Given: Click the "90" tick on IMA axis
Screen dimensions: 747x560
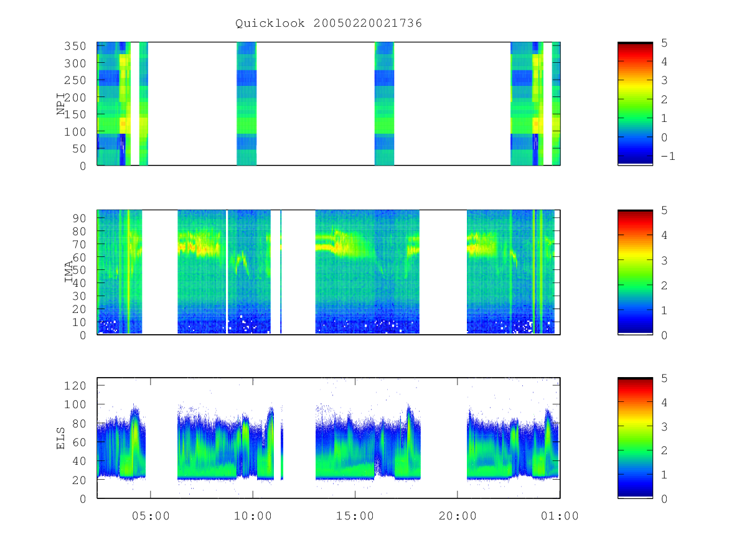Looking at the screenshot, I should point(80,218).
